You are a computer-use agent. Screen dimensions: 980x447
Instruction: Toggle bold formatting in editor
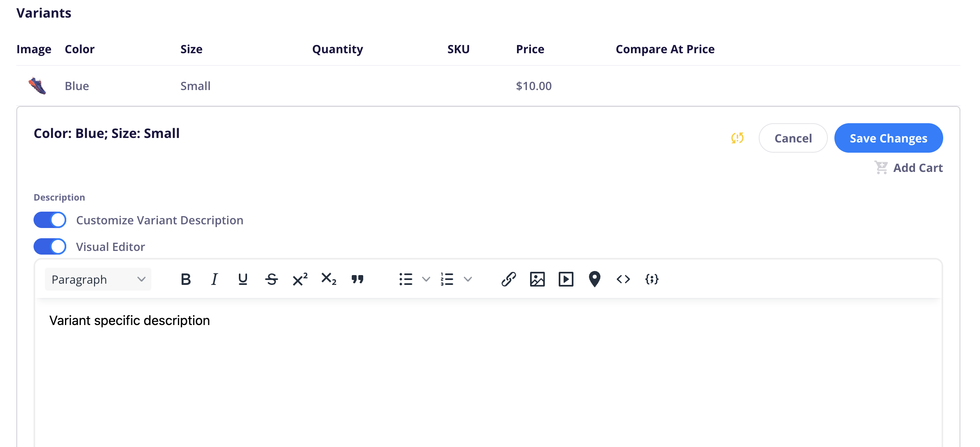tap(186, 279)
